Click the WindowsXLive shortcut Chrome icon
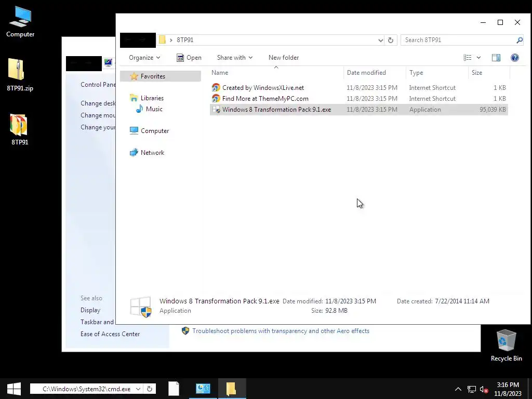The width and height of the screenshot is (532, 399). pyautogui.click(x=216, y=87)
